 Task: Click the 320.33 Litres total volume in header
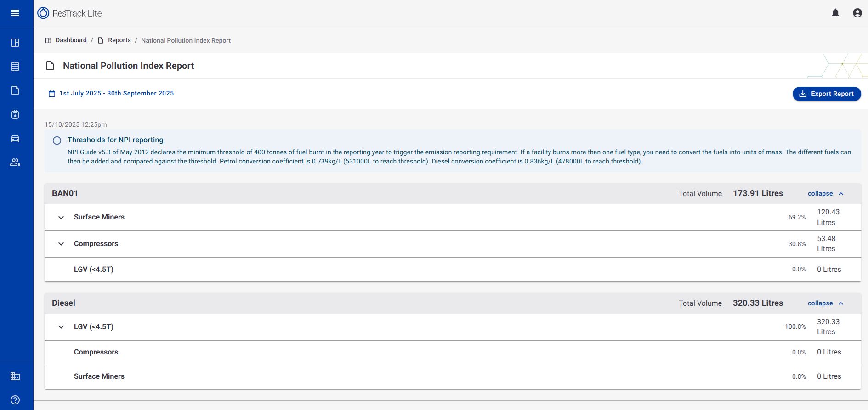click(x=758, y=303)
